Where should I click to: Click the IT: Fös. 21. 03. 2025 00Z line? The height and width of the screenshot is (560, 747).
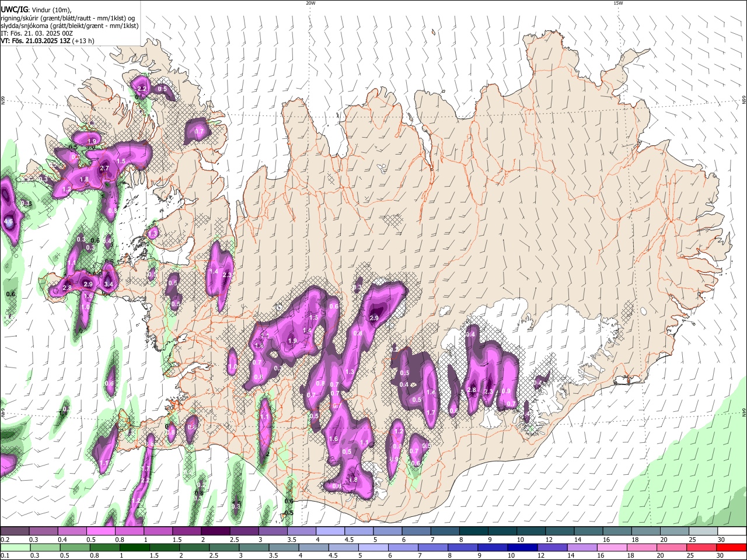[x=36, y=33]
